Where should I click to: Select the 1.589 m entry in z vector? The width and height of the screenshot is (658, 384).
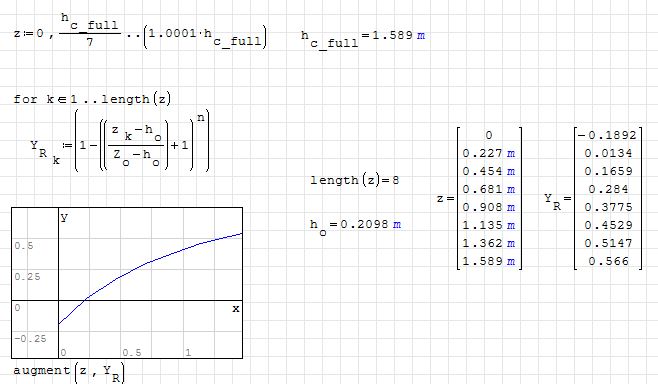coord(488,261)
